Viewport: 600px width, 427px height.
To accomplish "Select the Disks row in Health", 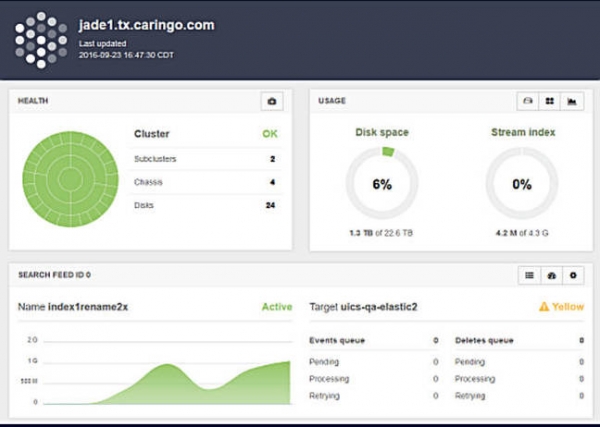I will (205, 205).
